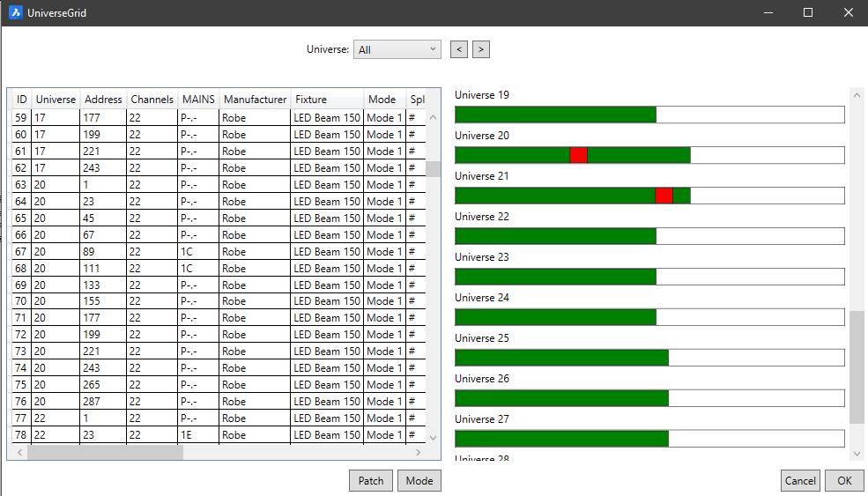Confirm with the OK button
Image resolution: width=868 pixels, height=496 pixels.
tap(844, 480)
